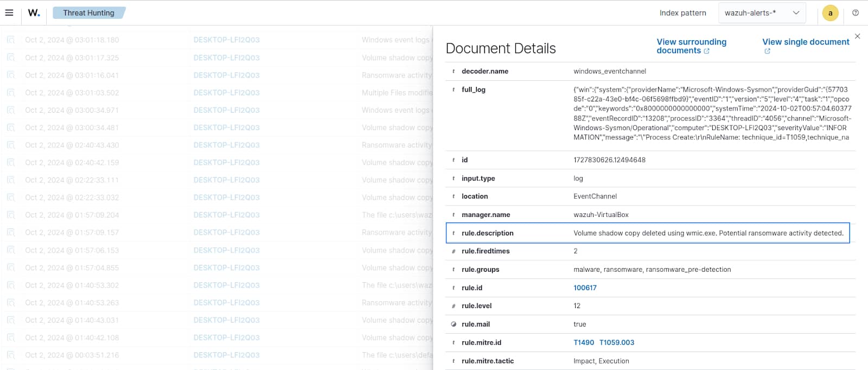This screenshot has width=868, height=370.
Task: Open View surrounding documents link
Action: pos(691,46)
